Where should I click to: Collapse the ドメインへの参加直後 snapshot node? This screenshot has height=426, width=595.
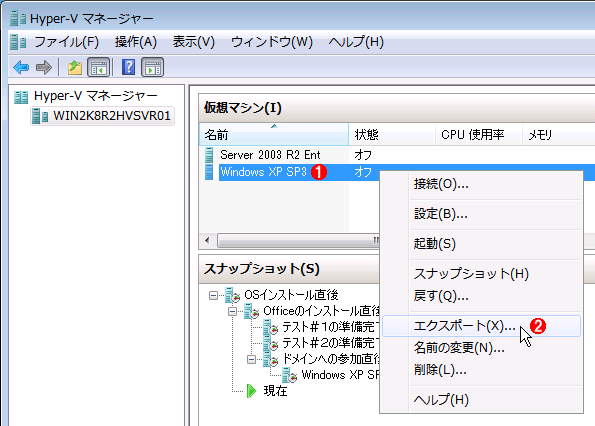point(252,359)
